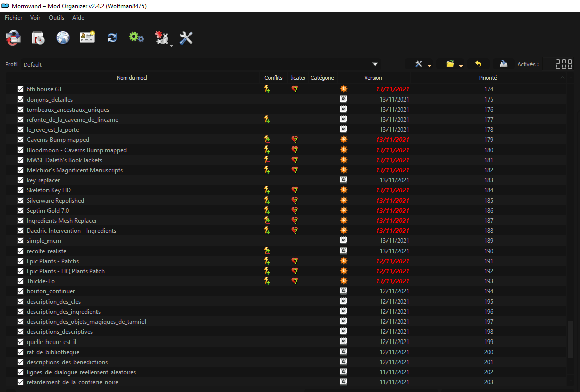Image resolution: width=580 pixels, height=392 pixels.
Task: Sort by the Nom du mod header
Action: pyautogui.click(x=131, y=78)
